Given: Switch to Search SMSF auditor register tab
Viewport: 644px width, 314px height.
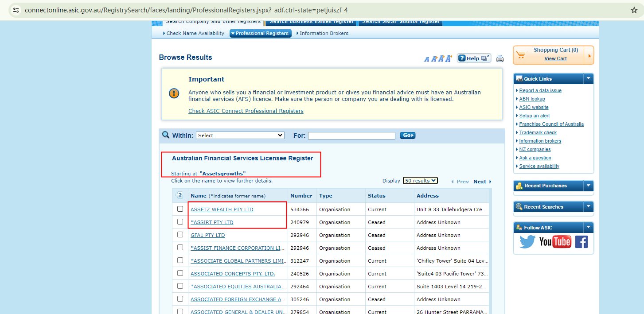Looking at the screenshot, I should (x=401, y=22).
